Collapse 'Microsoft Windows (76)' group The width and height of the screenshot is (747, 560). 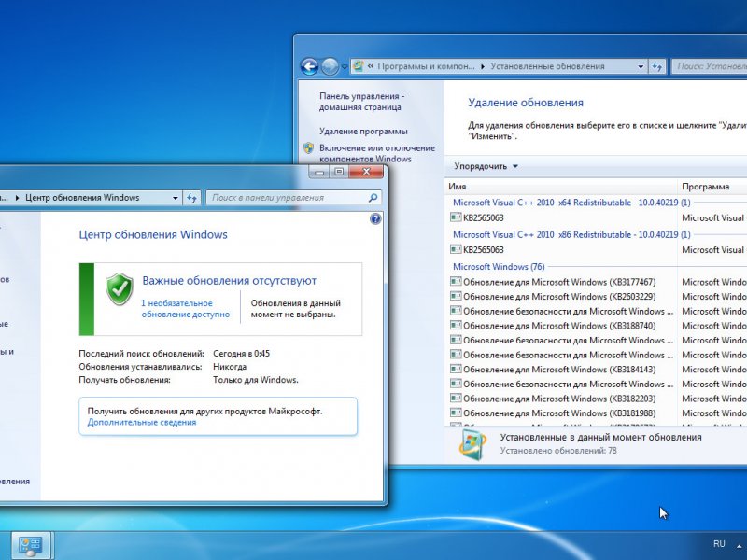click(499, 267)
